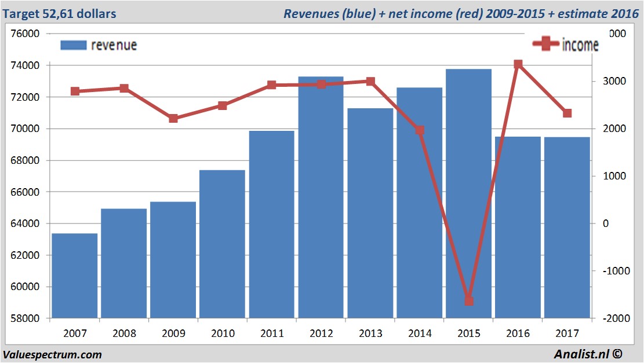Click the 2009 income data marker
The width and height of the screenshot is (644, 363).
coord(173,119)
